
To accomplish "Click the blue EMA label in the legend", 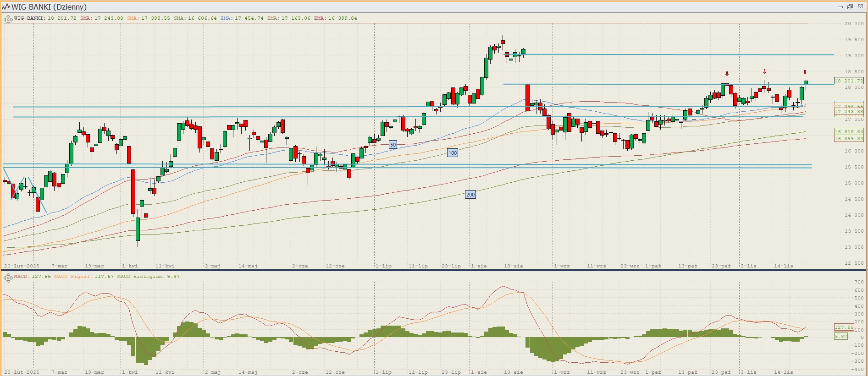I will click(x=226, y=18).
